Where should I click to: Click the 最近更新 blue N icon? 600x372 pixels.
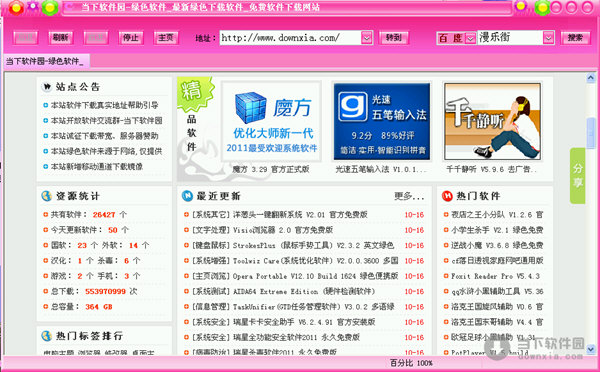[x=187, y=196]
